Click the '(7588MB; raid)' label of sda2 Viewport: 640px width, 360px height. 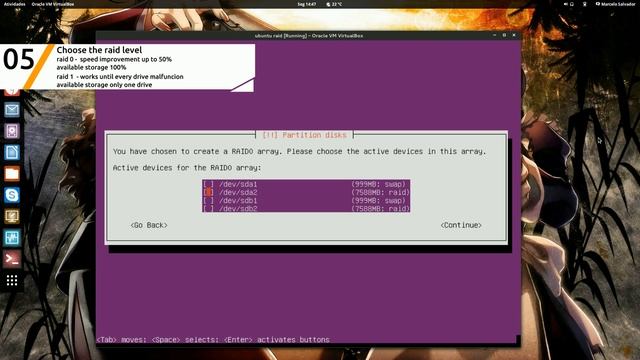(380, 192)
